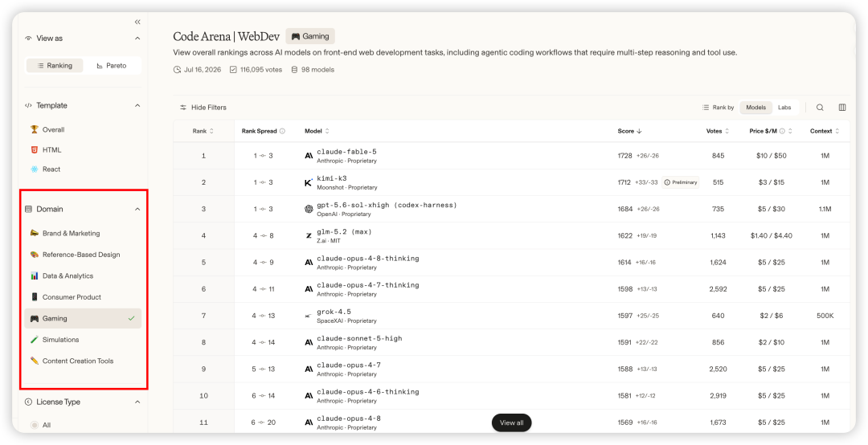Click the Brand & Marketing megaphone icon
868x445 pixels.
tap(35, 234)
